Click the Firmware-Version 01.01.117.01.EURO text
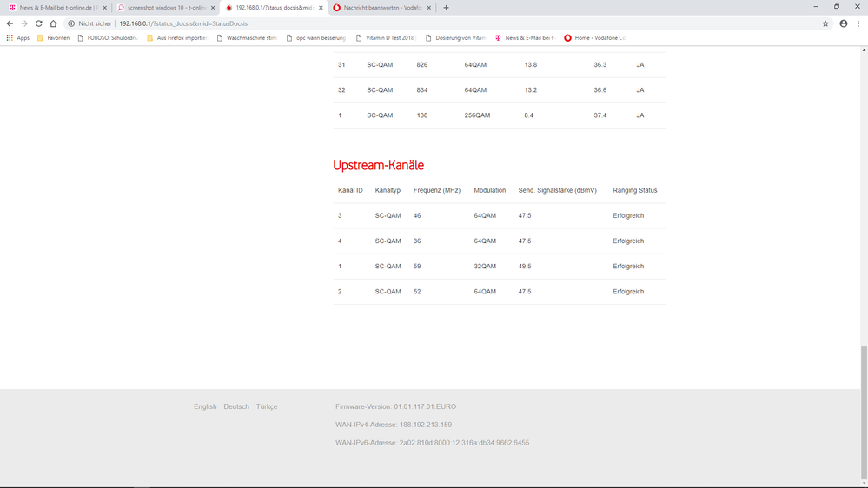 396,406
